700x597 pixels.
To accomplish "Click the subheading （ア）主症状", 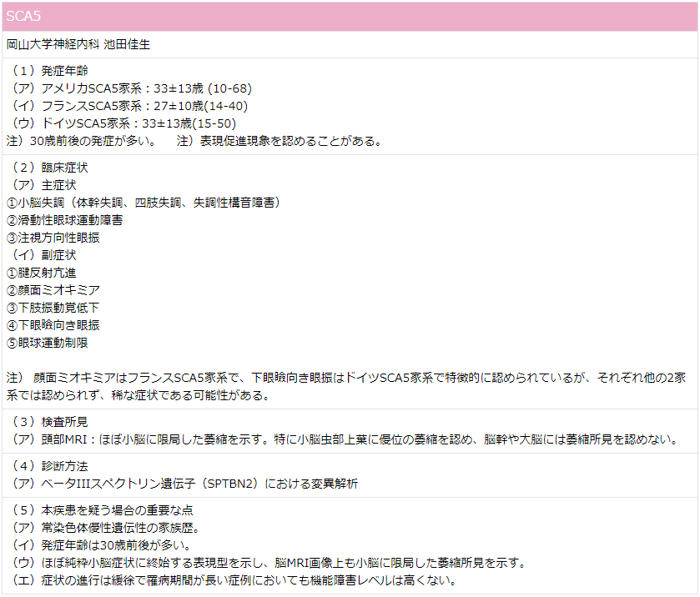I will (42, 185).
